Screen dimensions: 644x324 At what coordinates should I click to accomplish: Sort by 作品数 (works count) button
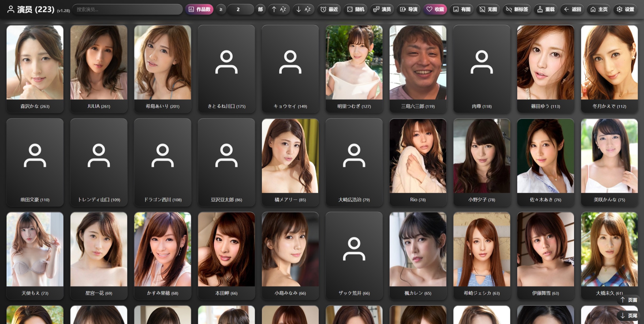pyautogui.click(x=199, y=9)
